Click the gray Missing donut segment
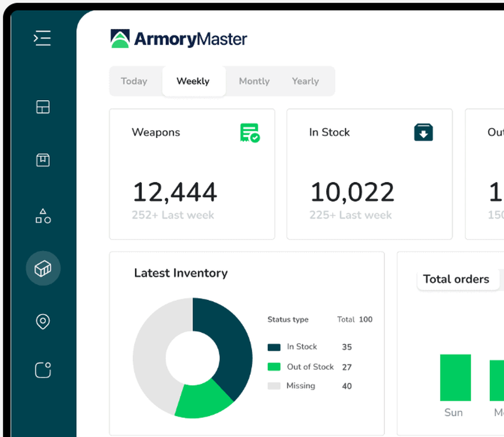The height and width of the screenshot is (437, 504). point(151,350)
